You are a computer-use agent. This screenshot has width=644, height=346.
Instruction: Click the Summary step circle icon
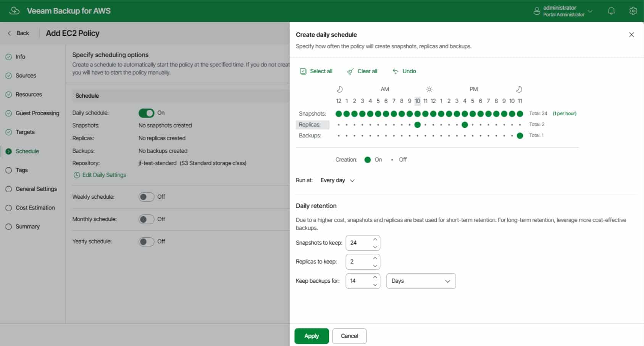9,227
